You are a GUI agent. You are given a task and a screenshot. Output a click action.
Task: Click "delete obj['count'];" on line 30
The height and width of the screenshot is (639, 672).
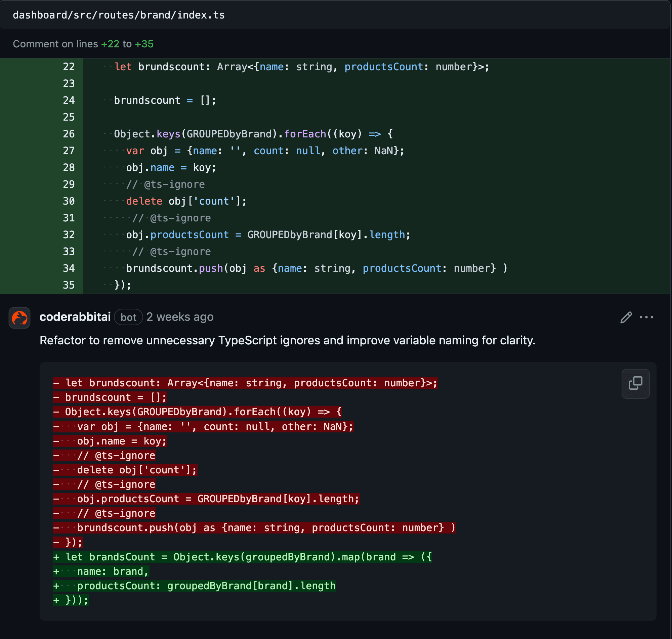pos(186,201)
